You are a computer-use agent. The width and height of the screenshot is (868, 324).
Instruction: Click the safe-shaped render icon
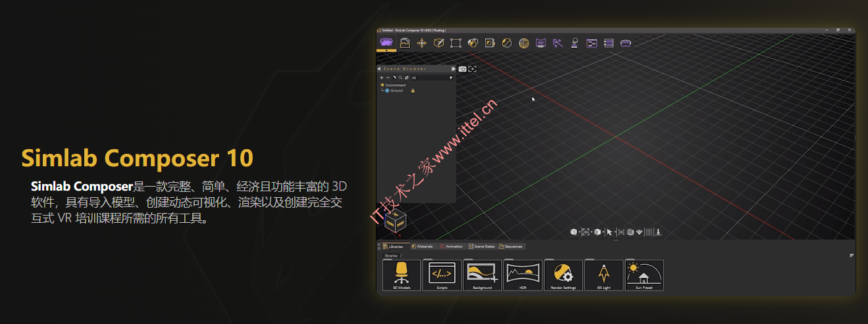(490, 43)
